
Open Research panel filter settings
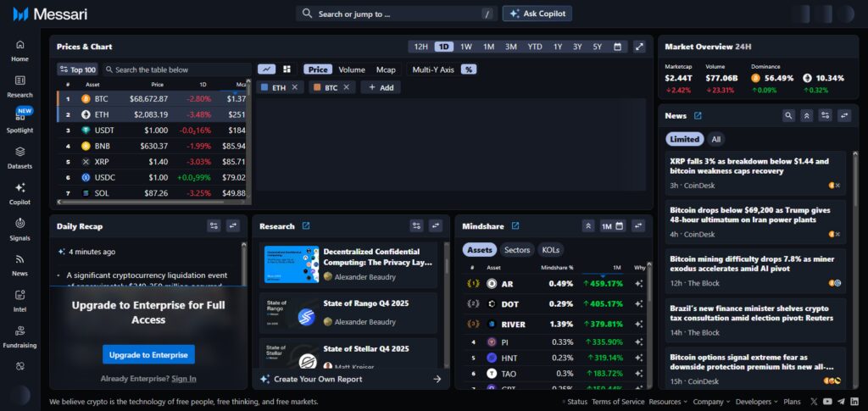(417, 225)
